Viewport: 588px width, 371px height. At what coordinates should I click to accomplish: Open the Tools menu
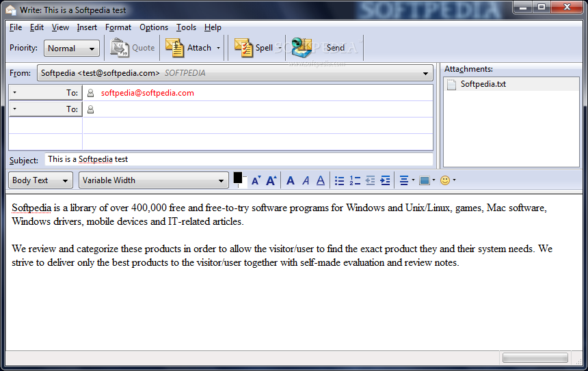187,27
